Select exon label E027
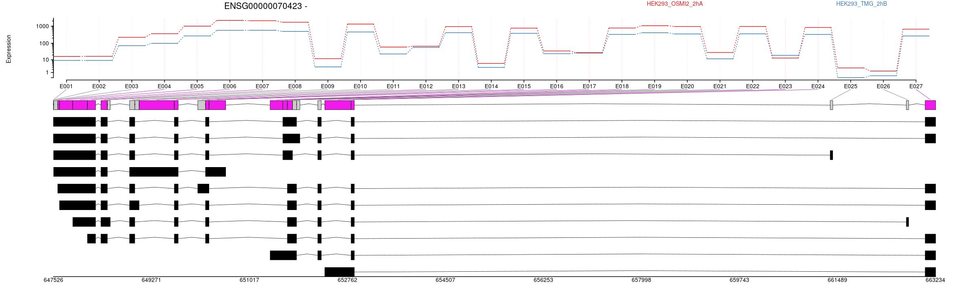The height and width of the screenshot is (286, 980). click(916, 87)
